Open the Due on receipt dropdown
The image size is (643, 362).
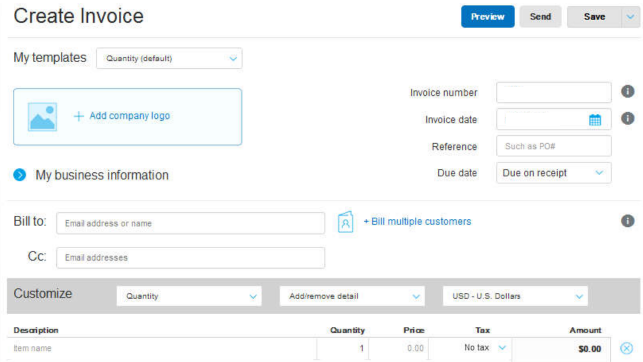pos(554,173)
